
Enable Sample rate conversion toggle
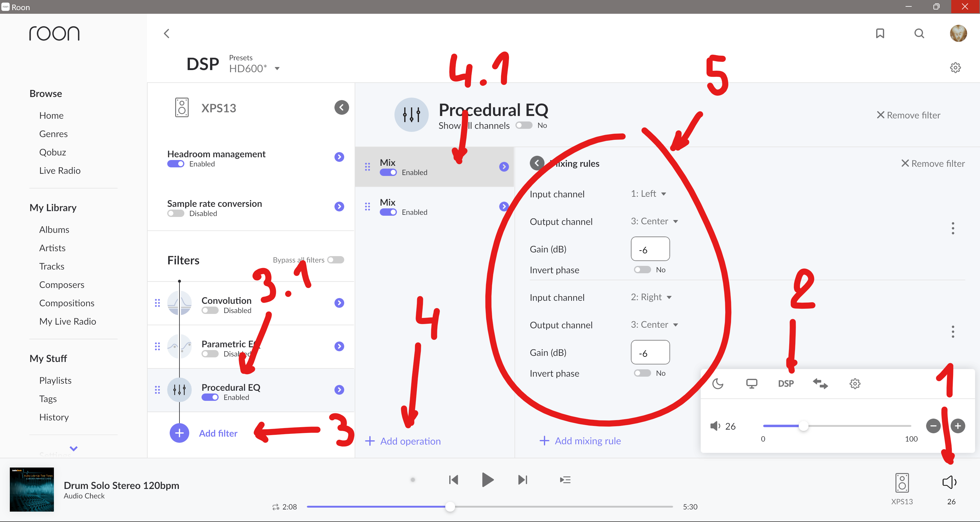tap(176, 213)
